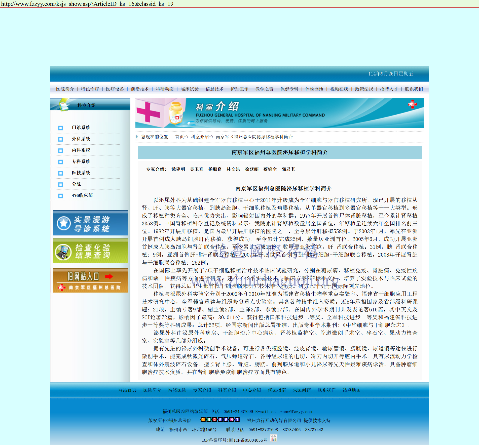Click 站点地图 link in the footer
Viewport: 479px width, 448px height.
pyautogui.click(x=351, y=390)
